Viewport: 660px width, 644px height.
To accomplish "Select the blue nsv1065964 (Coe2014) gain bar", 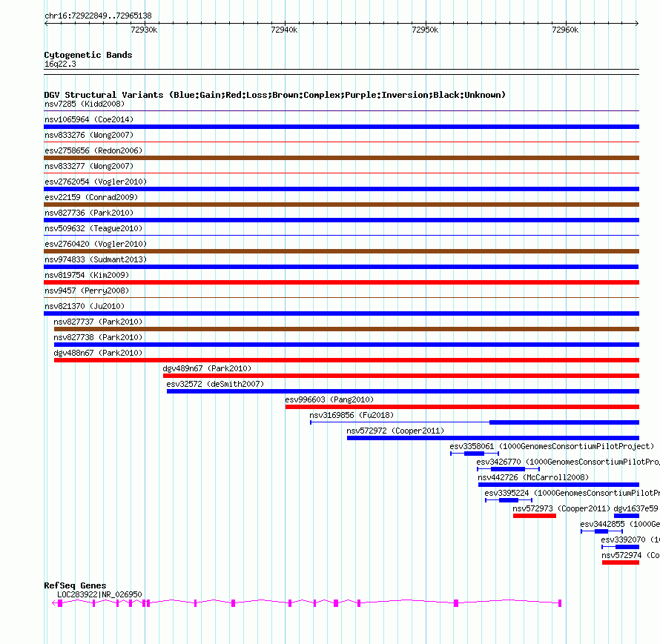I will click(x=341, y=127).
